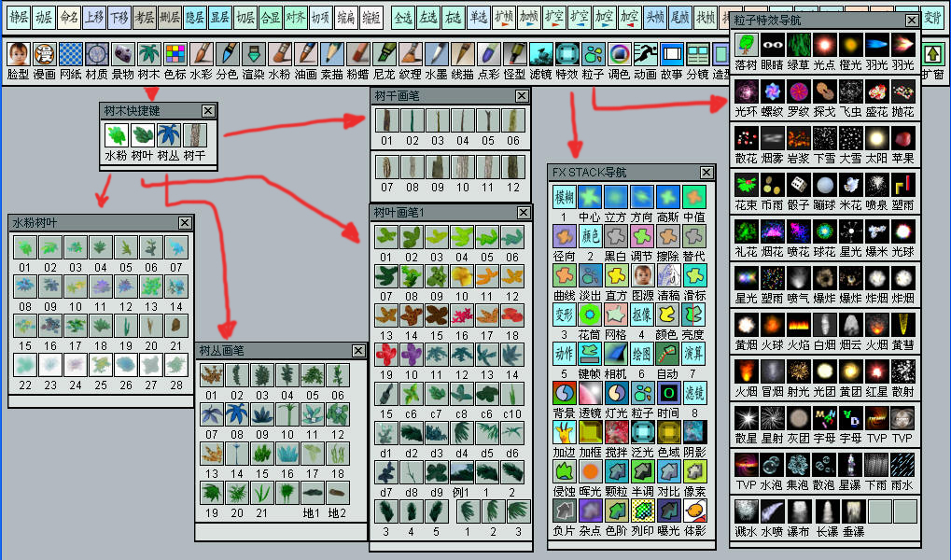Select leaf brush d1 in 树叶画笔1
Image resolution: width=951 pixels, height=560 pixels.
[x=386, y=432]
